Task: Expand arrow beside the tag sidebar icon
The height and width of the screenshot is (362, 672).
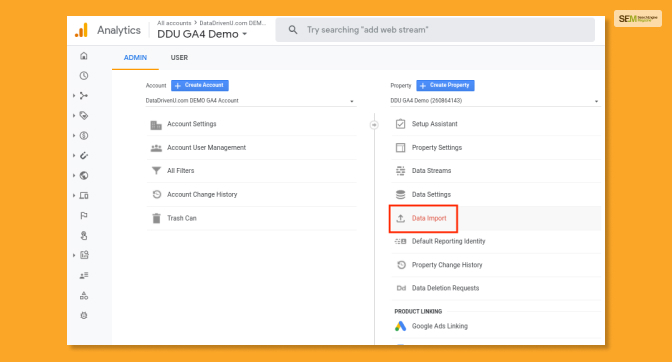Action: click(74, 116)
